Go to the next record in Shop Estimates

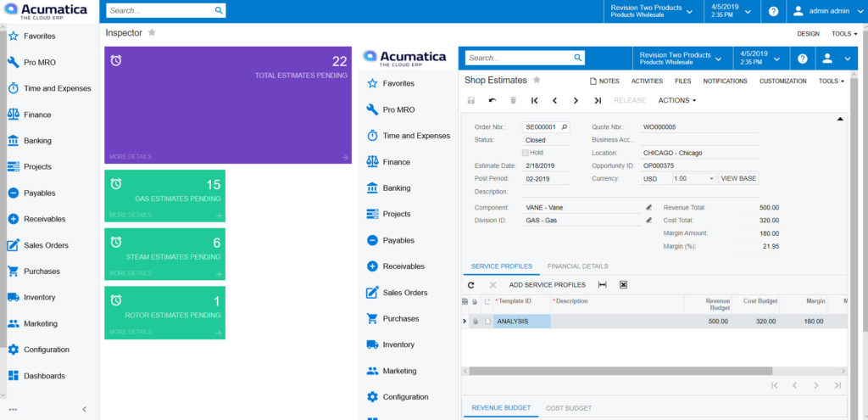tap(576, 100)
